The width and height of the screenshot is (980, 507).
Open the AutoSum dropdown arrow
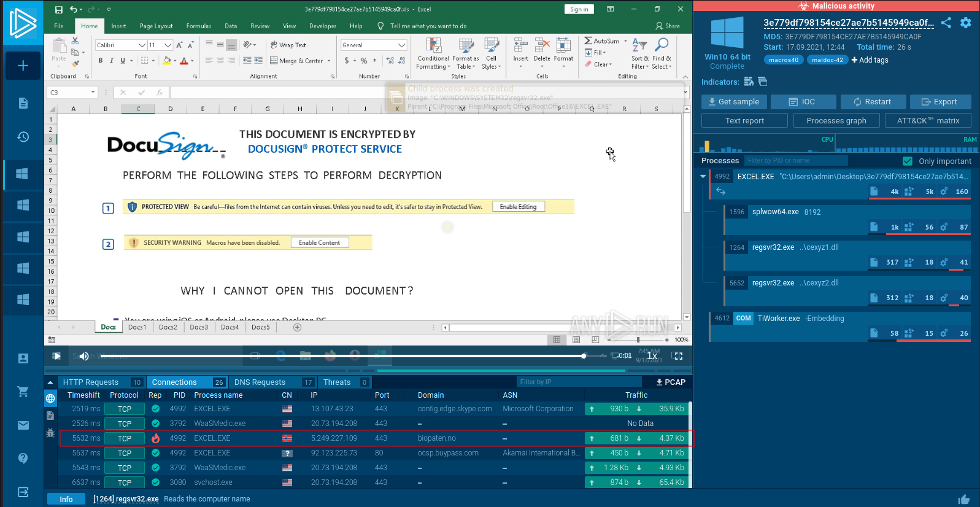(x=626, y=41)
